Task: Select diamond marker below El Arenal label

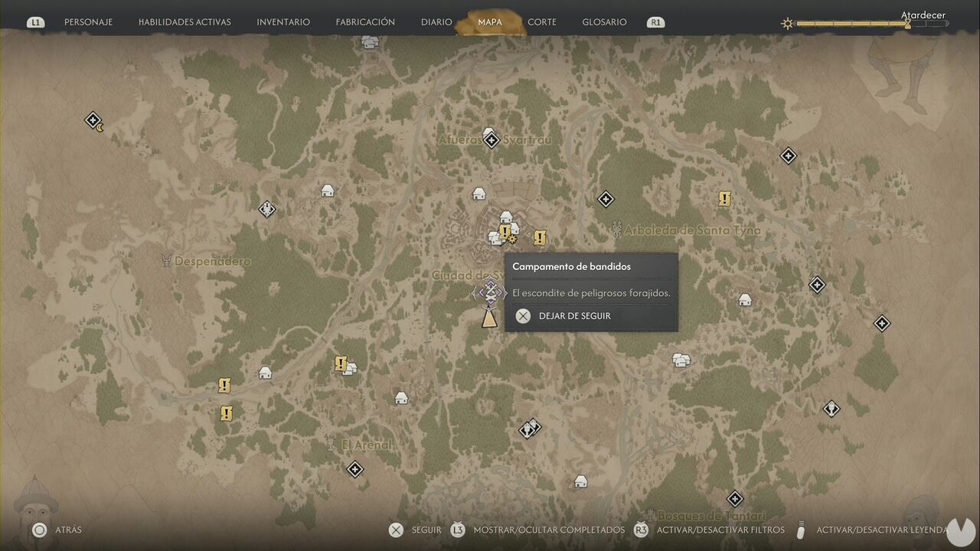Action: click(x=354, y=469)
